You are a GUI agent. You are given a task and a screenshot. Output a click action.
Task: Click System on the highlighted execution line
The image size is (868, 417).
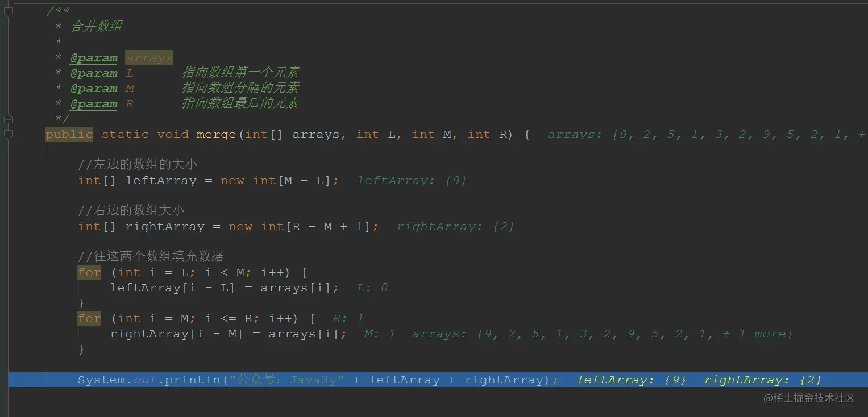101,380
